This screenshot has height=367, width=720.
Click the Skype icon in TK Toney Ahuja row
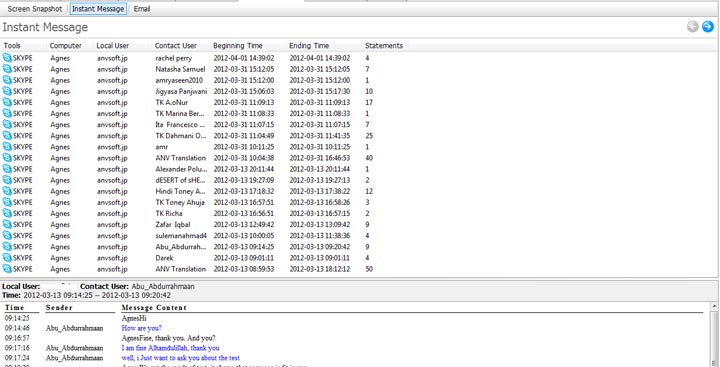(7, 202)
